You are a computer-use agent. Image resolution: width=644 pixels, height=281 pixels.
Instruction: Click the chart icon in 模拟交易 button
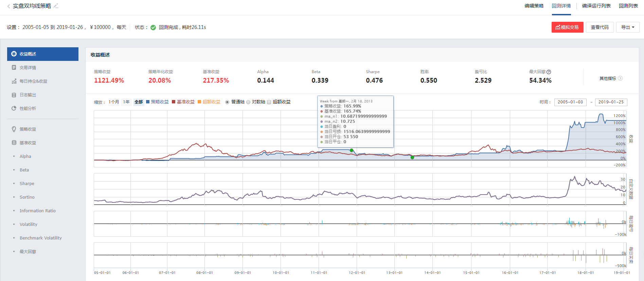(x=558, y=27)
